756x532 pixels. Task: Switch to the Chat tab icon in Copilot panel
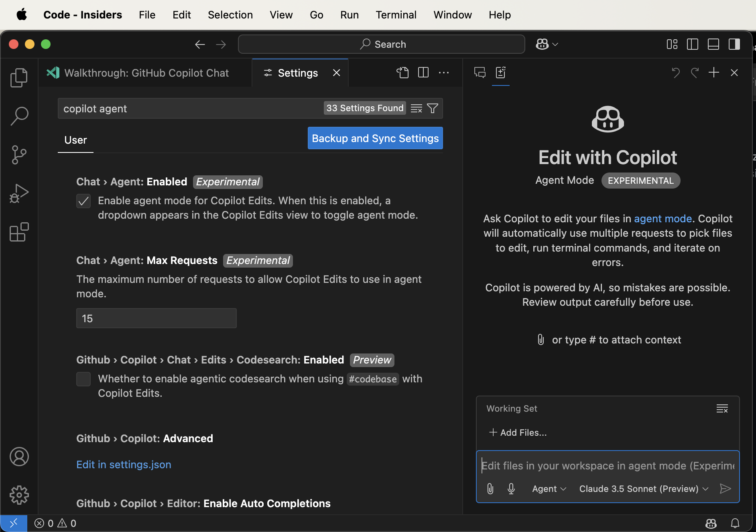479,73
